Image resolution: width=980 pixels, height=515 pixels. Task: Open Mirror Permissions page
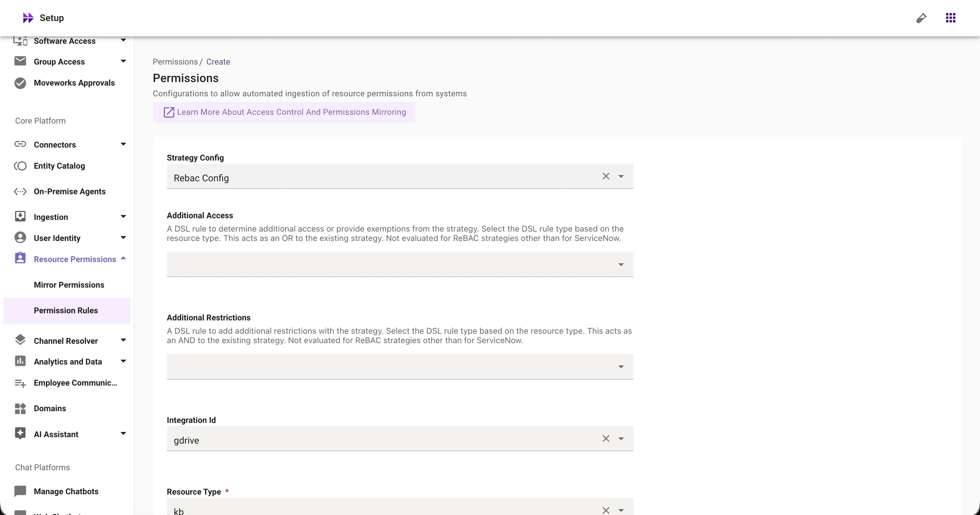click(x=69, y=285)
